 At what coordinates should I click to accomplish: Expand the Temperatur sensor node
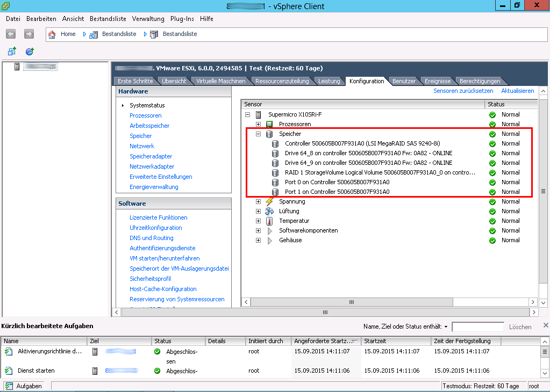(259, 221)
